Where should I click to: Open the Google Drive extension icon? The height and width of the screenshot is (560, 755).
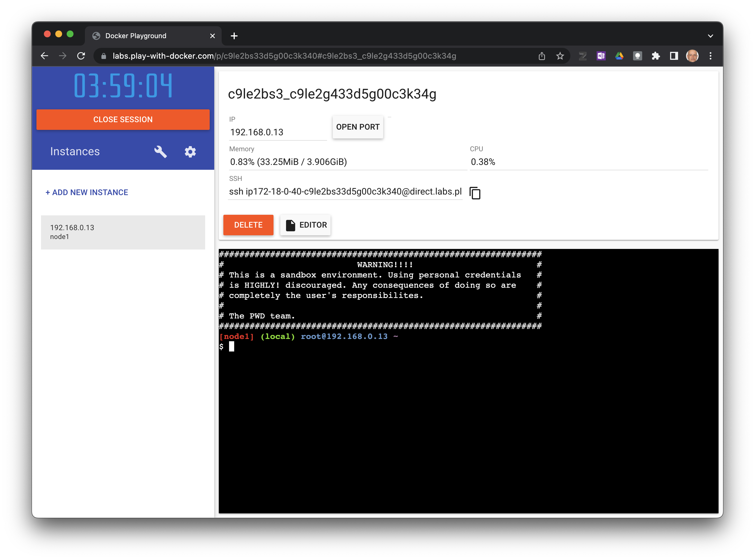(619, 56)
